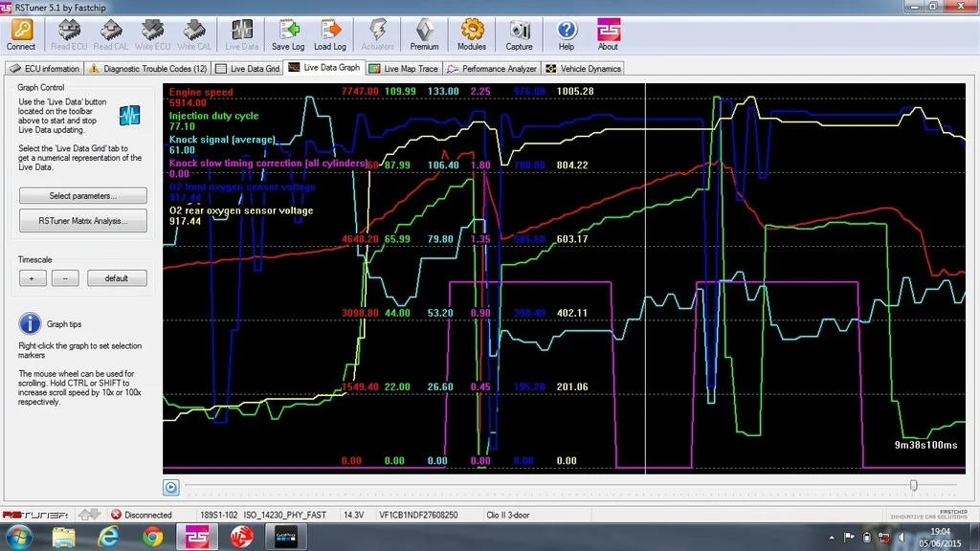Switch to the Performance Analyzer tab

click(x=492, y=69)
